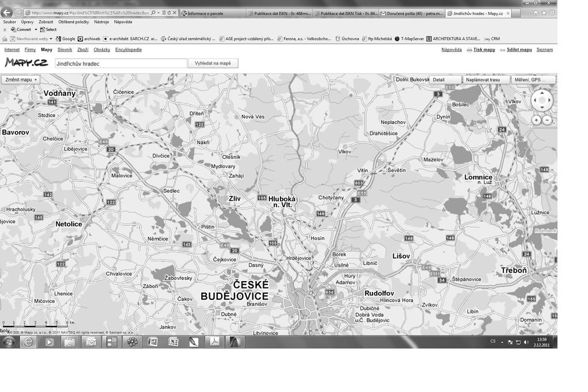
Task: Zoom in the map with the plus button
Action: point(536,120)
